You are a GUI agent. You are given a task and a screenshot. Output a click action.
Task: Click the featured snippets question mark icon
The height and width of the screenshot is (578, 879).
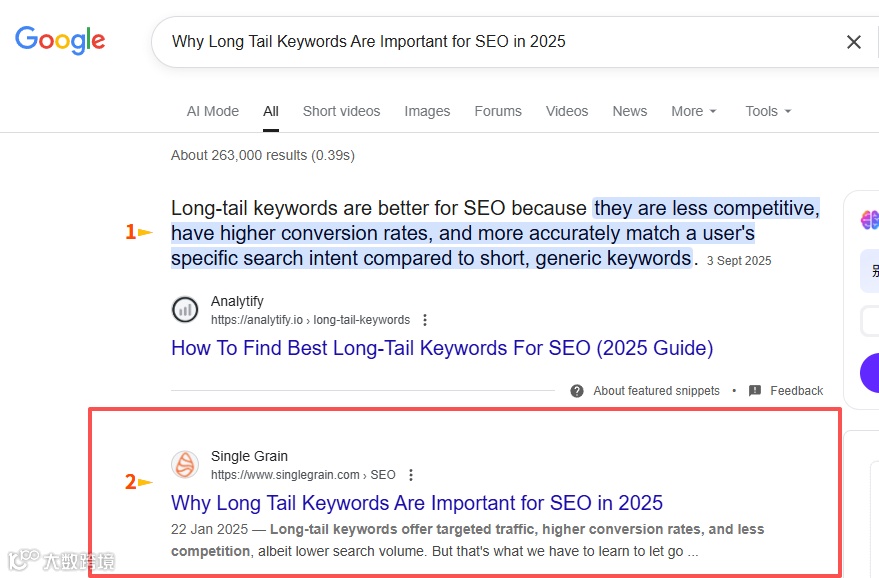point(577,391)
